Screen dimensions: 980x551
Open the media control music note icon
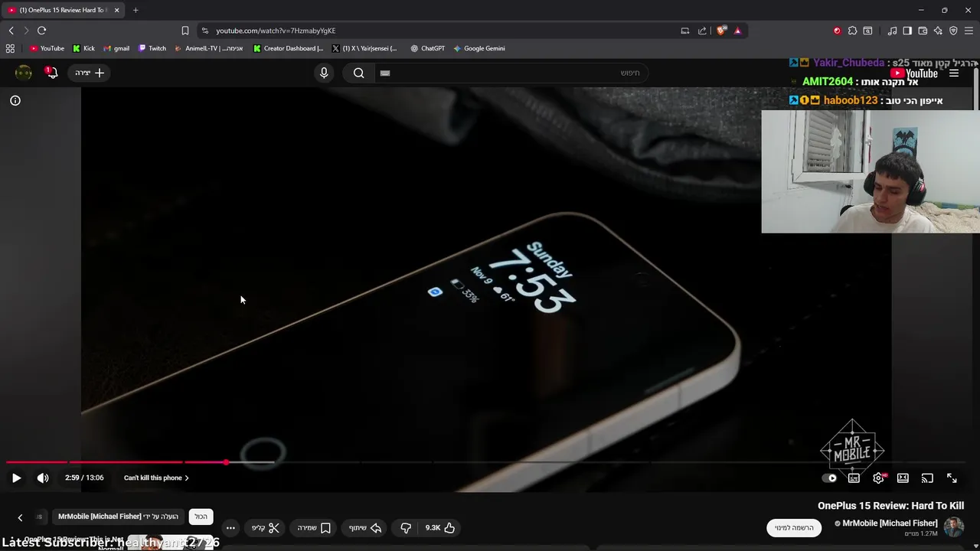tap(892, 31)
